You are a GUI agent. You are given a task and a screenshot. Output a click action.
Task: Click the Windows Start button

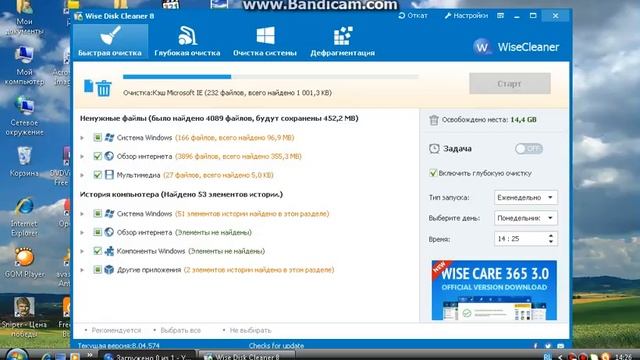point(17,355)
